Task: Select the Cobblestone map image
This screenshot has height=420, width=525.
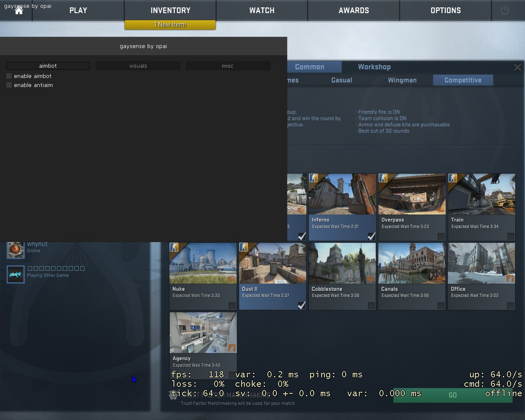Action: coord(342,263)
